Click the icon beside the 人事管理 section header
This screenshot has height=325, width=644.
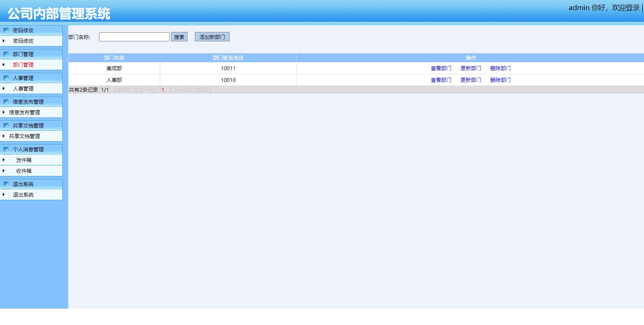[x=6, y=78]
